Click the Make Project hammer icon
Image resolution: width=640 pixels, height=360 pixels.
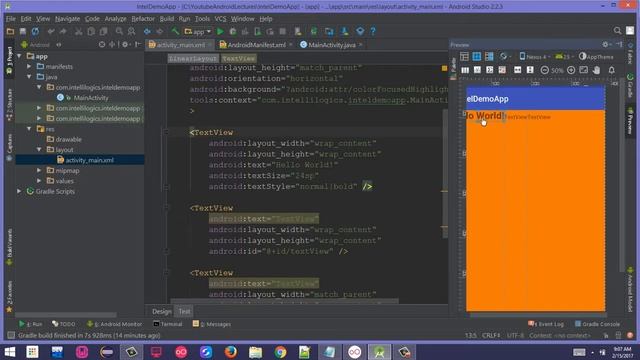click(175, 31)
